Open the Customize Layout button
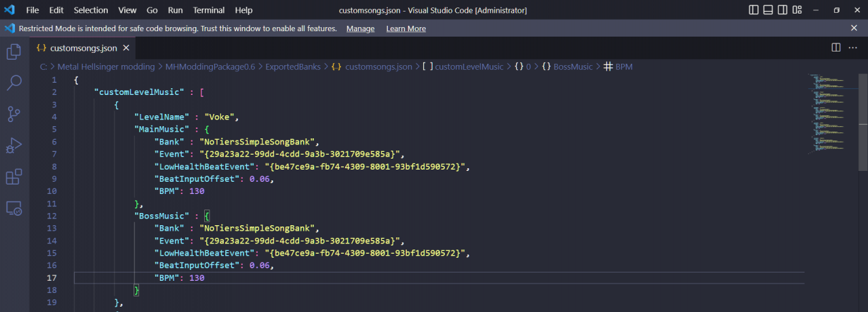Image resolution: width=868 pixels, height=312 pixels. (x=797, y=10)
